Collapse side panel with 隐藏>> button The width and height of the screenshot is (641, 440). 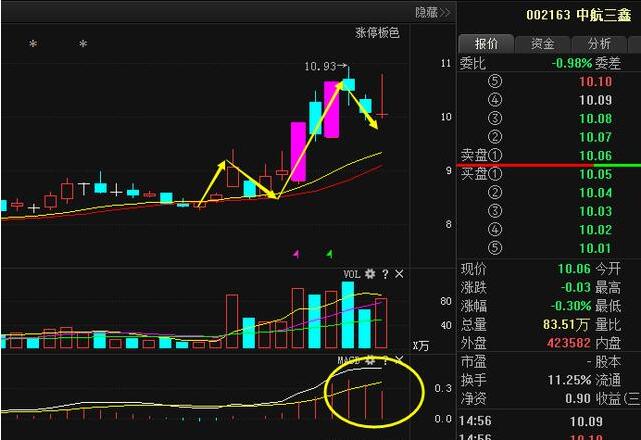(433, 12)
